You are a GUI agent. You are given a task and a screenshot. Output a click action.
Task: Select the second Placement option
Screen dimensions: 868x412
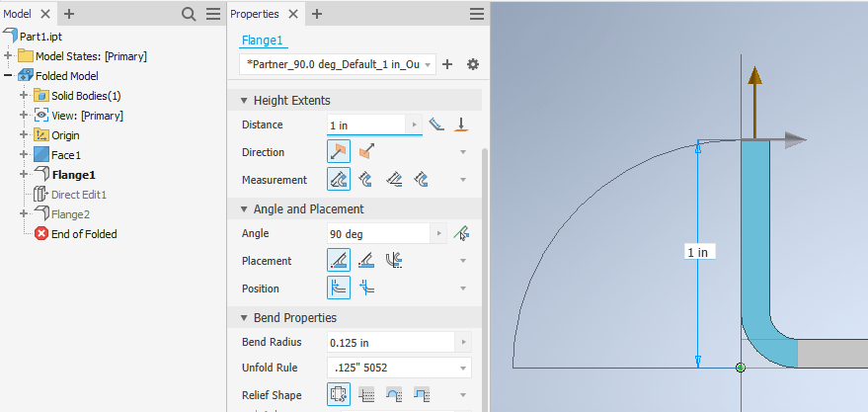(x=366, y=261)
